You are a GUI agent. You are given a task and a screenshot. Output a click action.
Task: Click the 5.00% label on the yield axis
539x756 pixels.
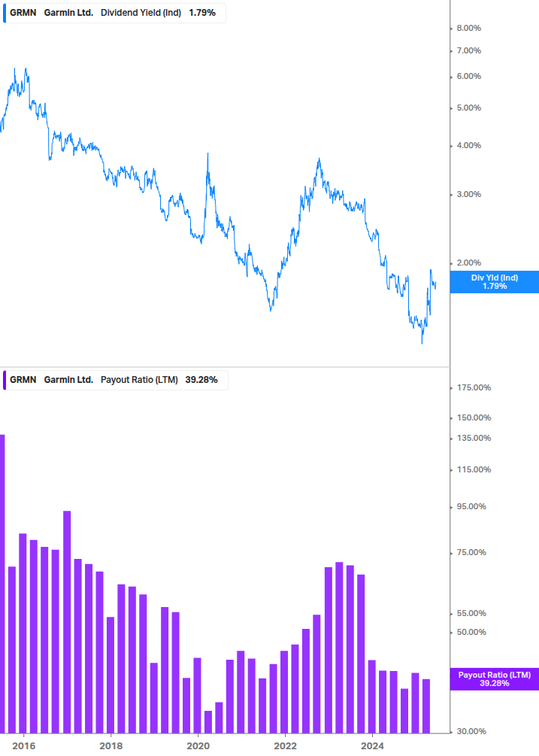pyautogui.click(x=468, y=108)
